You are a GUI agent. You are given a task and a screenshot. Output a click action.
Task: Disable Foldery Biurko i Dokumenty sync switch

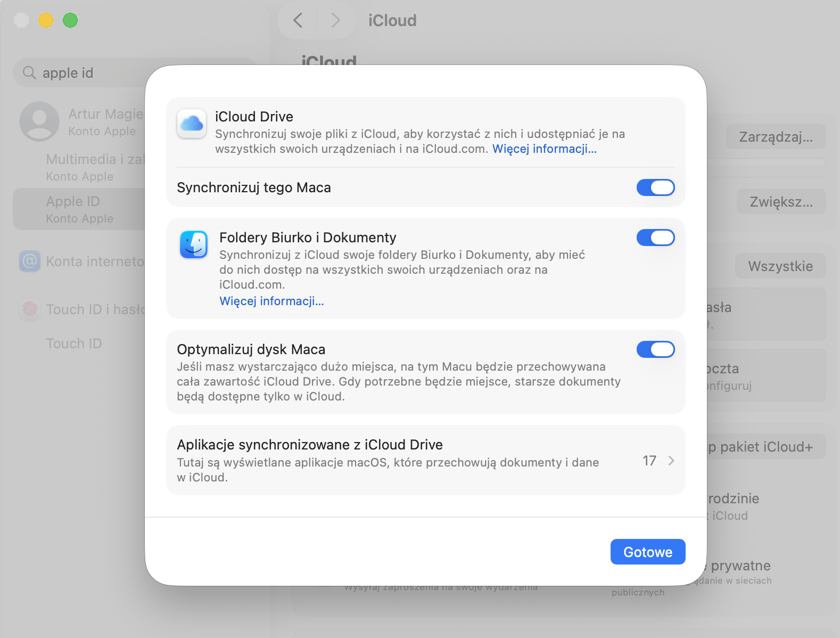pyautogui.click(x=656, y=238)
